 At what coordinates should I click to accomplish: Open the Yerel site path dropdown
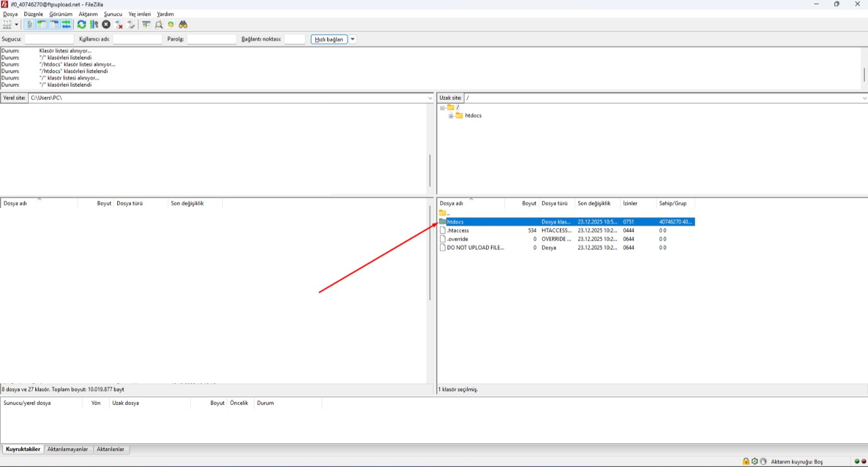(430, 98)
